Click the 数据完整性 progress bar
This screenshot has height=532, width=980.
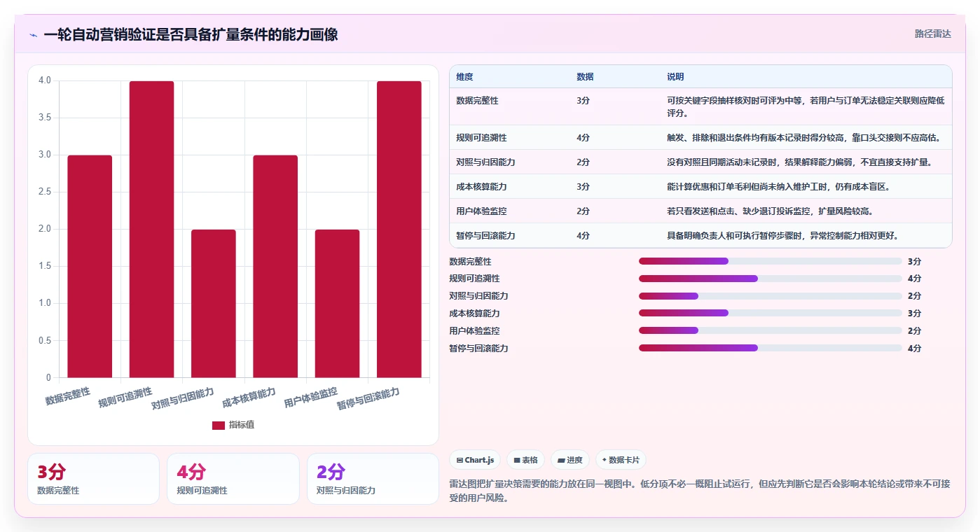click(x=771, y=261)
